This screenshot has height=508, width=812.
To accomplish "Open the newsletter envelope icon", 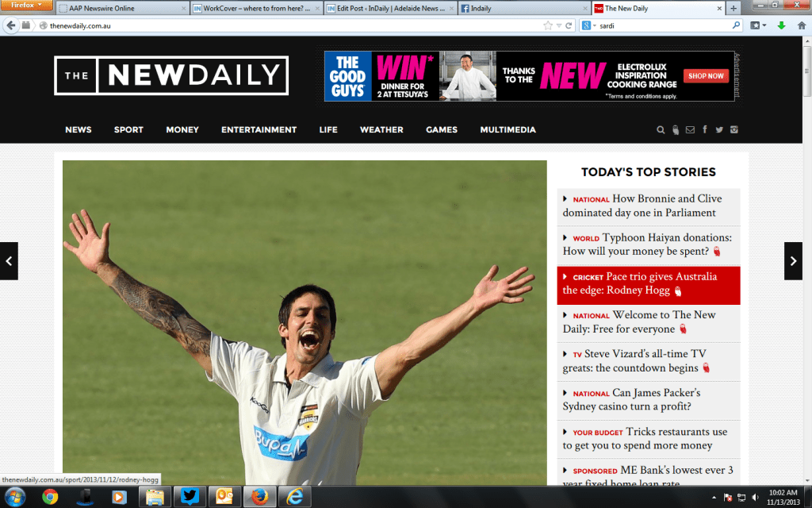I will coord(689,129).
